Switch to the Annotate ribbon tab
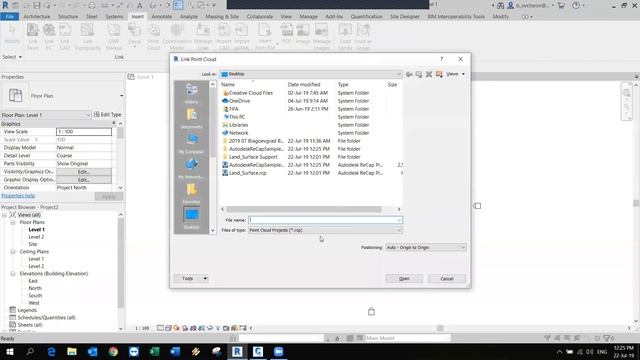Image resolution: width=640 pixels, height=360 pixels. (162, 17)
